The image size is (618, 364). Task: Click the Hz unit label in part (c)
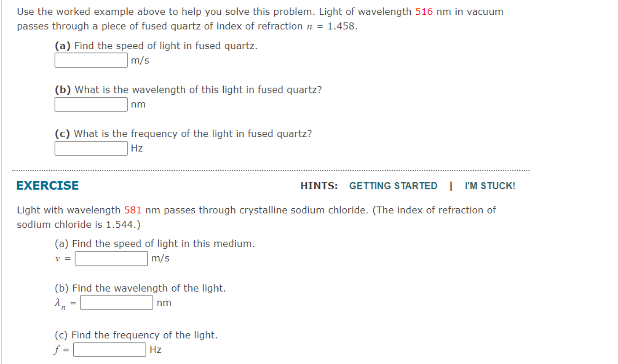click(x=137, y=148)
